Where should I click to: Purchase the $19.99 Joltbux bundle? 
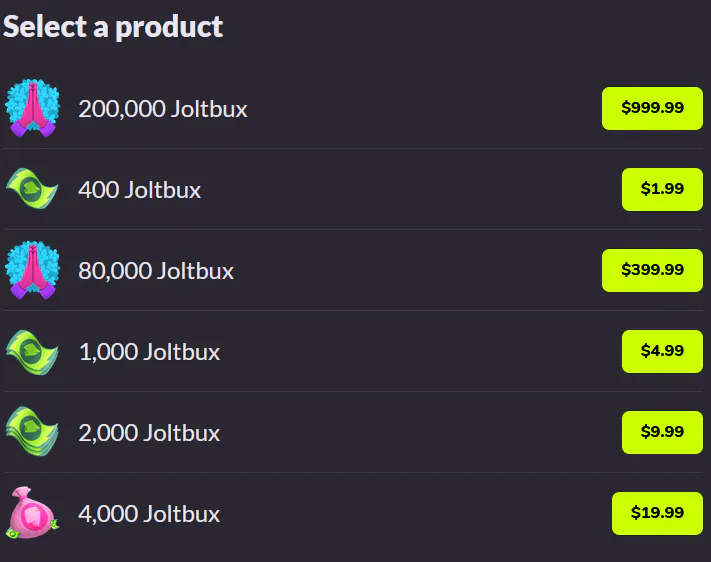[657, 513]
